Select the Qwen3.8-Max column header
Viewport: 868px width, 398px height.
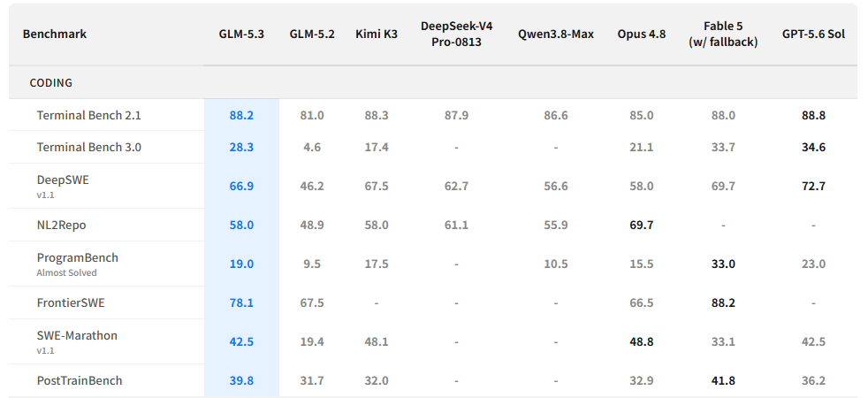coord(556,34)
